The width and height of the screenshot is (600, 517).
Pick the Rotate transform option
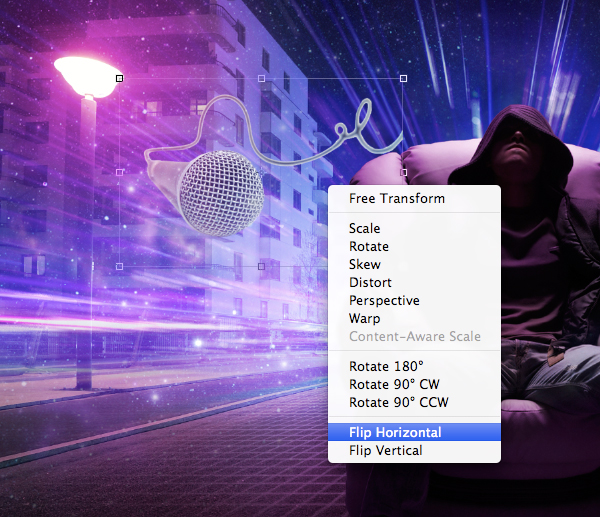point(369,247)
